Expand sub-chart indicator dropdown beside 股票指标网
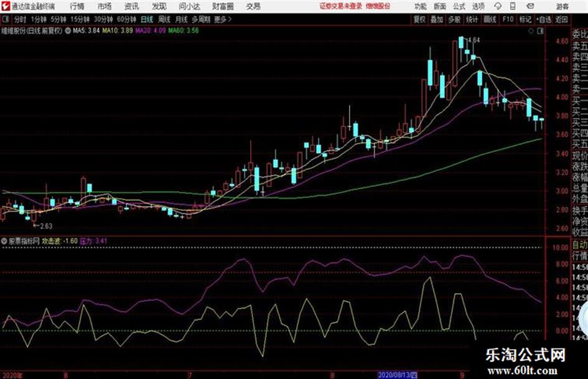Viewport: 588px width, 379px height. point(4,241)
